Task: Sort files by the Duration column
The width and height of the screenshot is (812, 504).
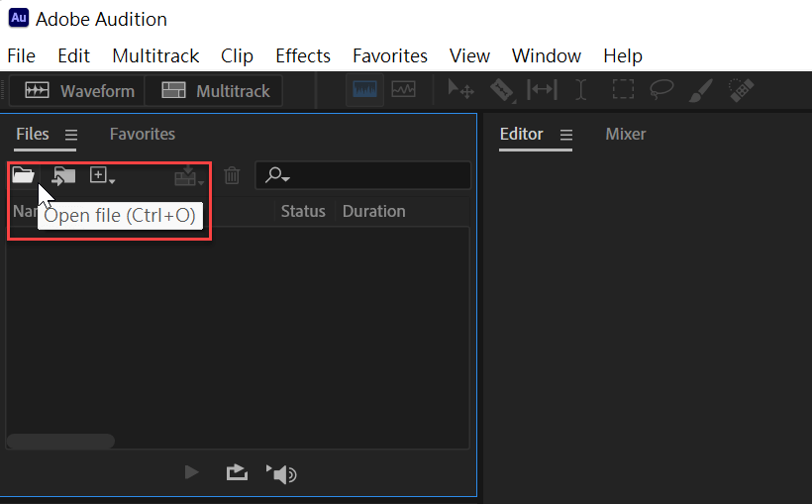Action: 374,211
